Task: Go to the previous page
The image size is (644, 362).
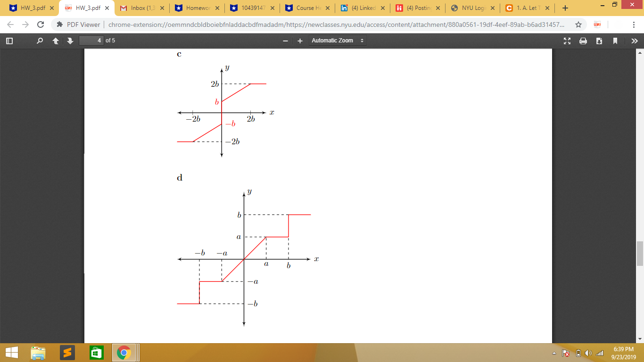Action: click(55, 41)
